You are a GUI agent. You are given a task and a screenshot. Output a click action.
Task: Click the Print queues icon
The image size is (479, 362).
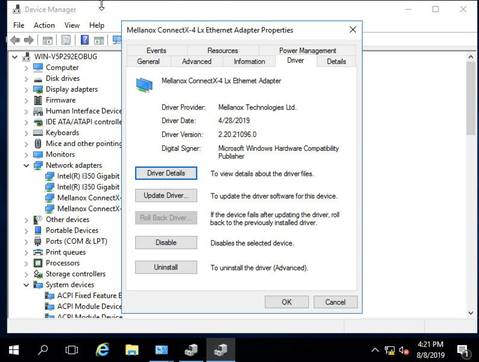38,252
